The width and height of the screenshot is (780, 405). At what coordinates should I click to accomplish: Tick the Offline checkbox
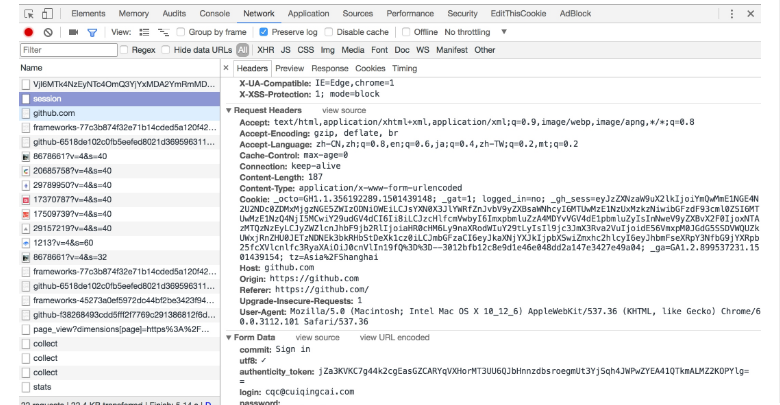tap(406, 32)
